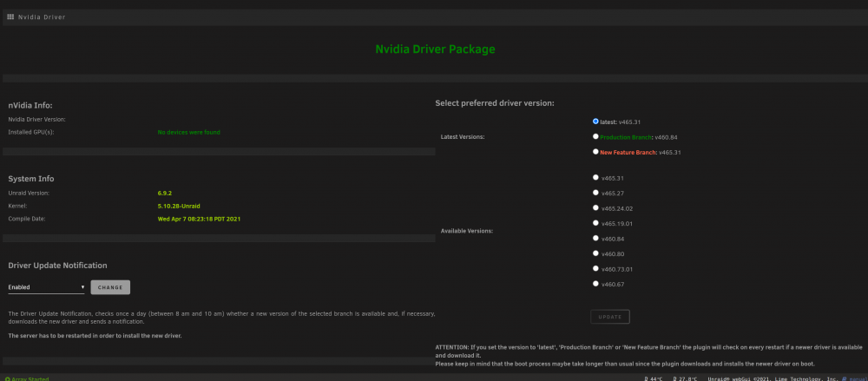Click the 'Compile Date:' label
Screen dimensions: 868x381
click(27, 219)
